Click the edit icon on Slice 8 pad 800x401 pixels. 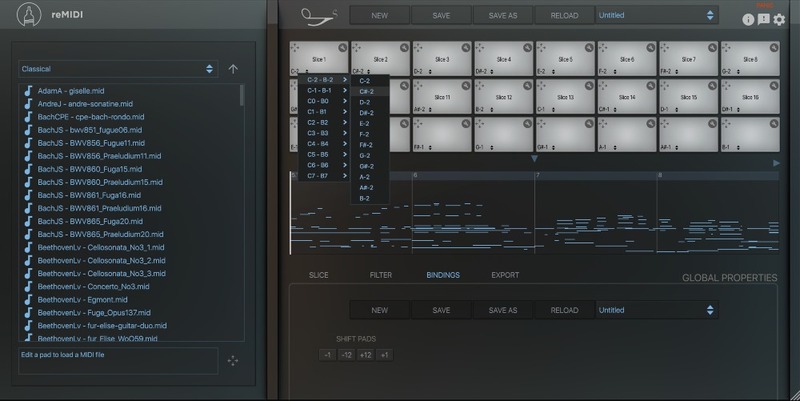(772, 48)
